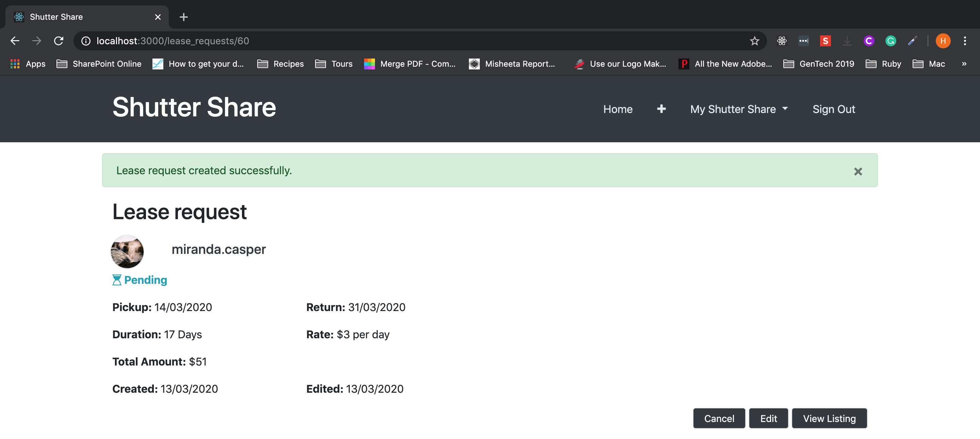This screenshot has height=439, width=980.
Task: Open the Ruby bookmarks folder
Action: click(883, 64)
